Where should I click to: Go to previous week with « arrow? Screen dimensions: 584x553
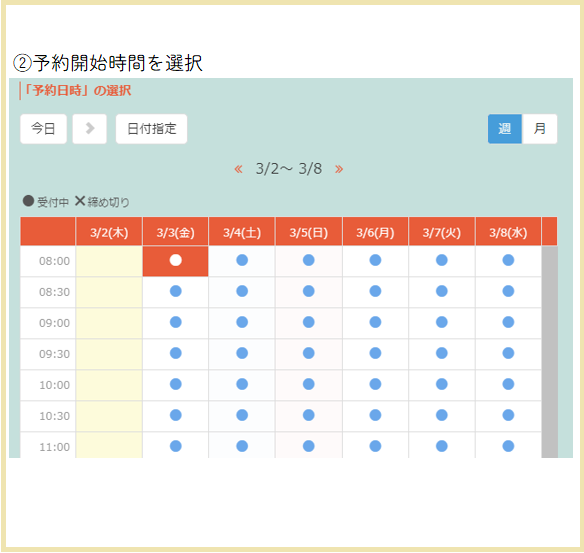point(238,169)
